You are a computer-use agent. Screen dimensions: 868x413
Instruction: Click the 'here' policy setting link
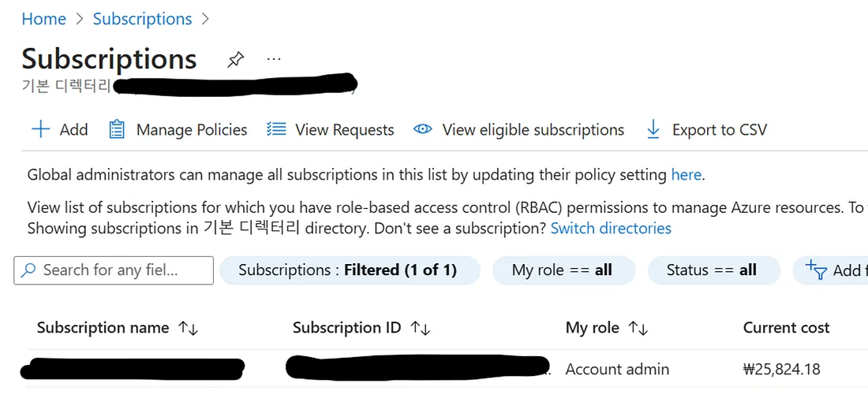click(686, 175)
